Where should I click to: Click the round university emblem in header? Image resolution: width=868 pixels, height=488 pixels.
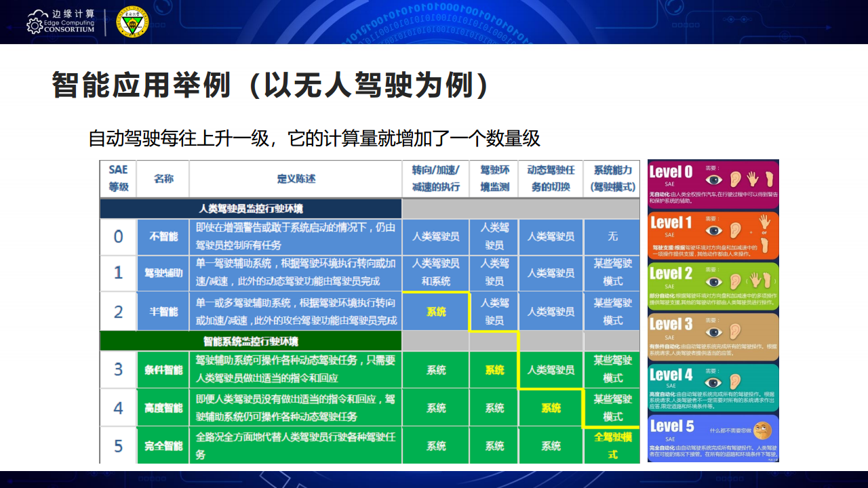point(132,22)
